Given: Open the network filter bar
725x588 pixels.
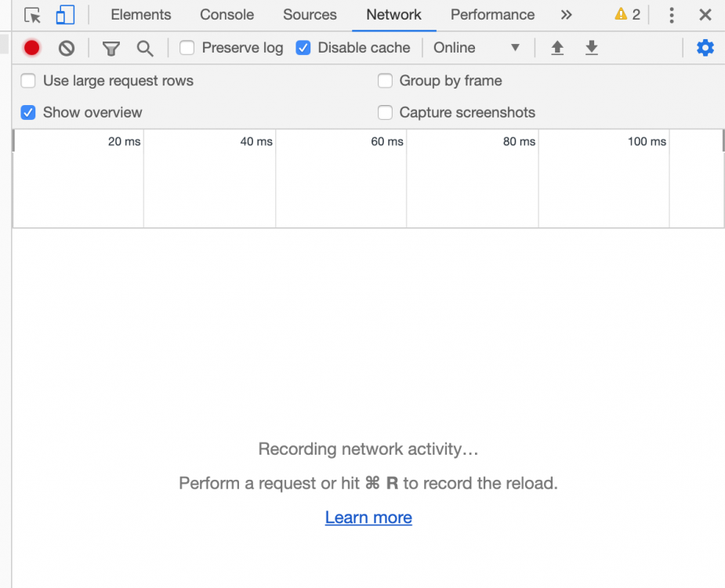Looking at the screenshot, I should pyautogui.click(x=111, y=48).
